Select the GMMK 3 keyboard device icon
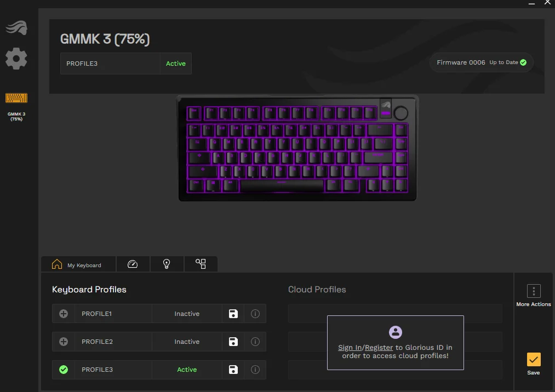Image resolution: width=555 pixels, height=392 pixels. click(x=16, y=98)
